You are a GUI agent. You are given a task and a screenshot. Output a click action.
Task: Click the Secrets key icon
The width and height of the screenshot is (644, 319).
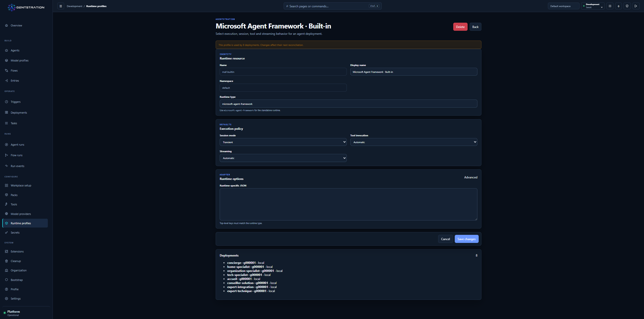pos(7,233)
